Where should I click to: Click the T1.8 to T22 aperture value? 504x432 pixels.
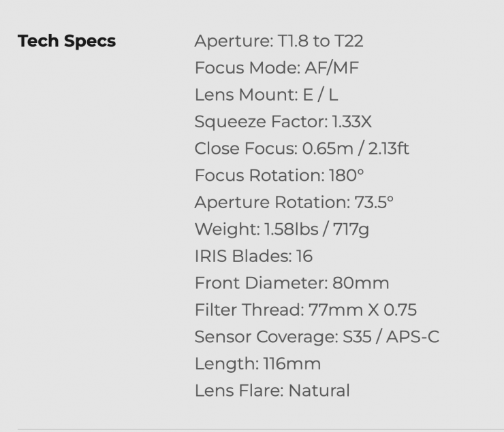pyautogui.click(x=321, y=41)
